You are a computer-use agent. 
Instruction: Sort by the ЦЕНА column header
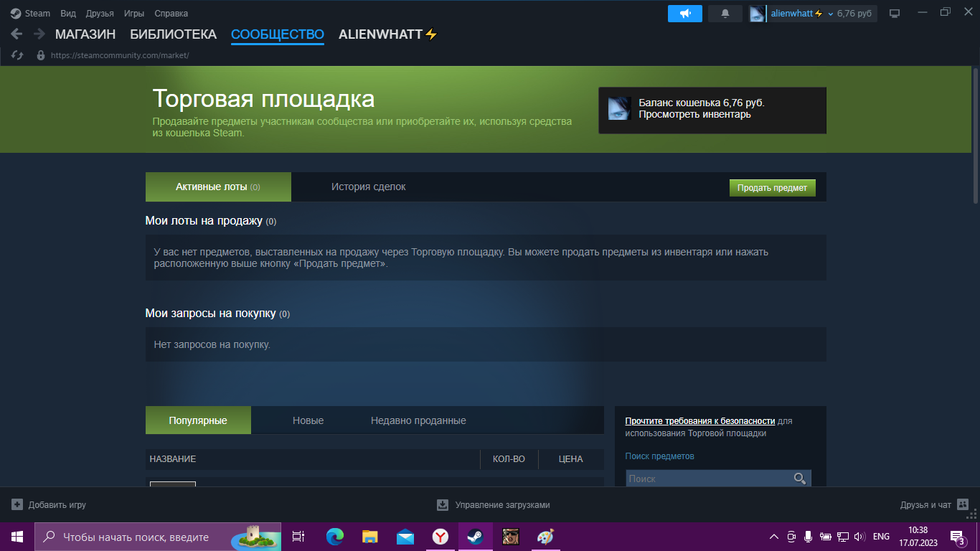(571, 459)
